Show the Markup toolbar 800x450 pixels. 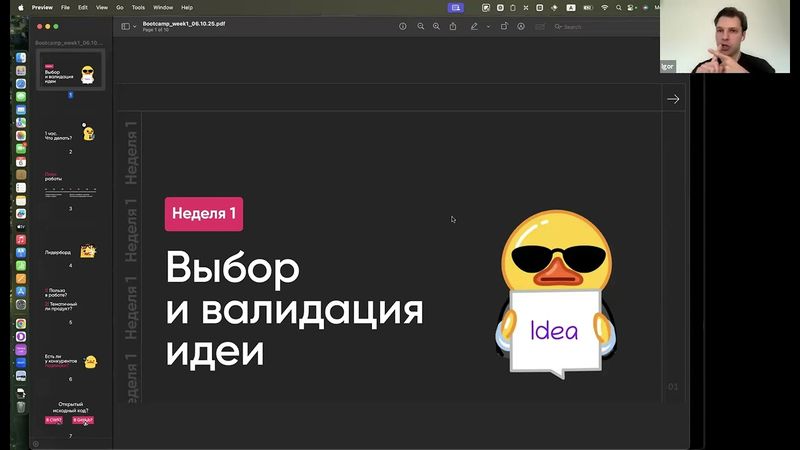pyautogui.click(x=521, y=27)
